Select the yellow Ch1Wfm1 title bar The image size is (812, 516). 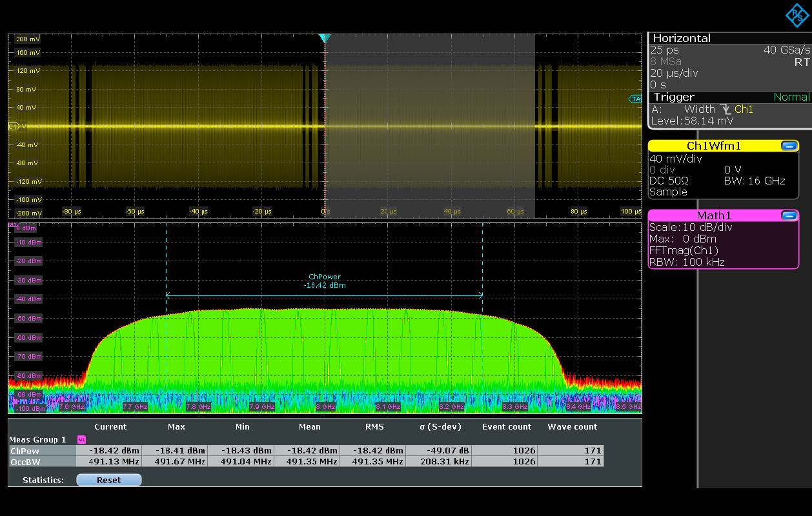[x=713, y=146]
